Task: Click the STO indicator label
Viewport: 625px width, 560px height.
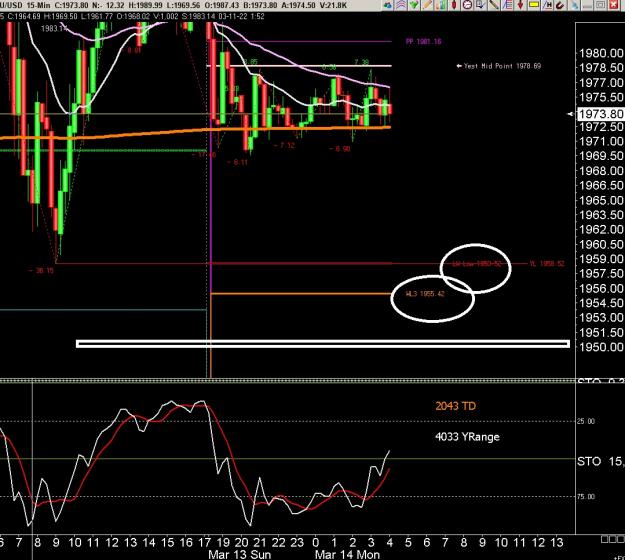Action: (589, 462)
